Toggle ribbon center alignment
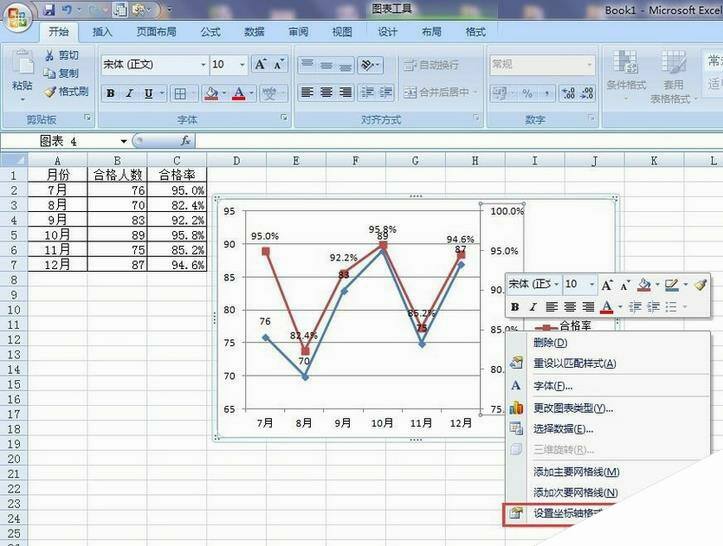This screenshot has height=546, width=723. point(326,93)
